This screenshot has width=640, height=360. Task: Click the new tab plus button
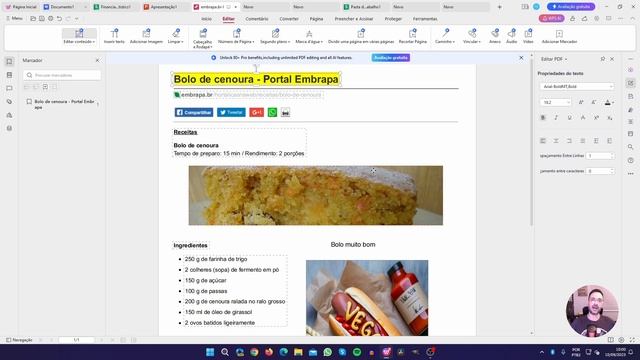tap(499, 7)
